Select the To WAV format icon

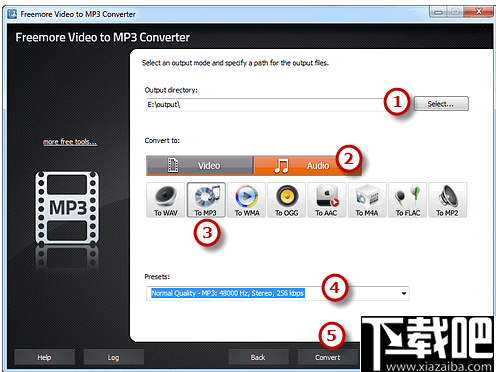coord(165,200)
